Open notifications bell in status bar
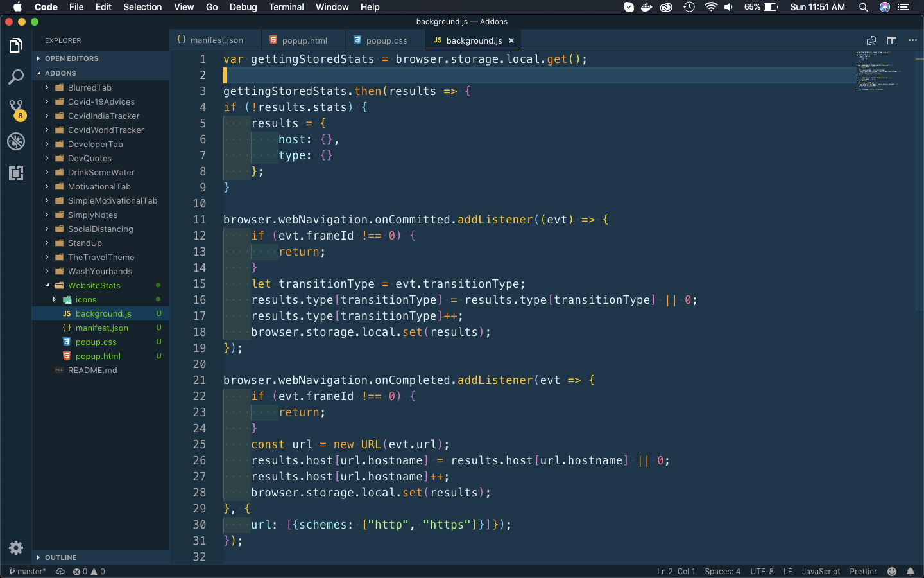The width and height of the screenshot is (924, 578). [911, 572]
